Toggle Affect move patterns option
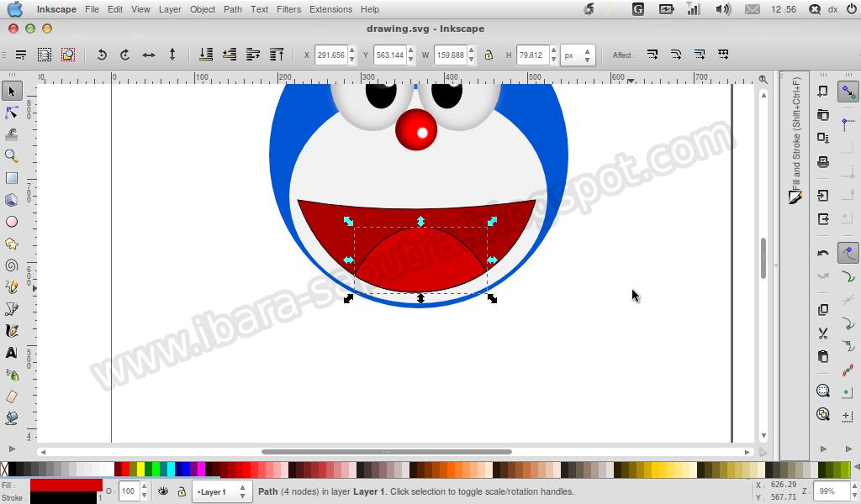This screenshot has width=861, height=504. (723, 55)
